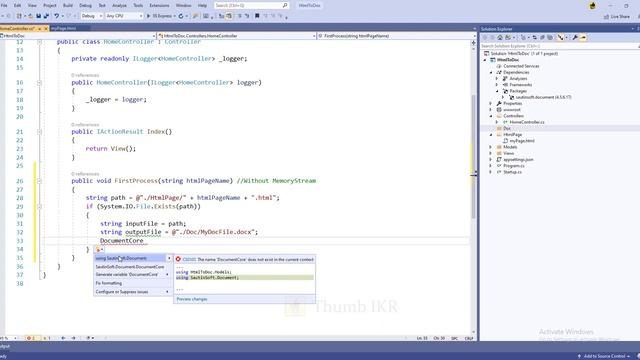The image size is (640, 360).
Task: Click the CS0103 error code link
Action: (x=189, y=260)
